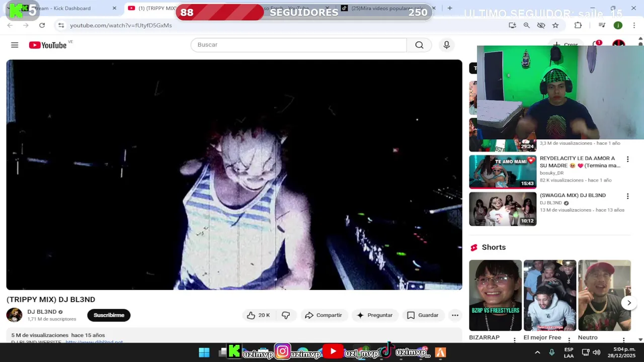Click the page scrollbar down arrow
Screen dimensions: 644x362
click(640, 340)
